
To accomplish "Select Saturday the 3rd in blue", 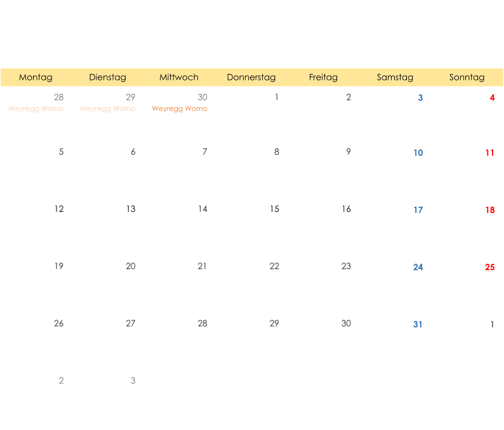I will (x=420, y=98).
